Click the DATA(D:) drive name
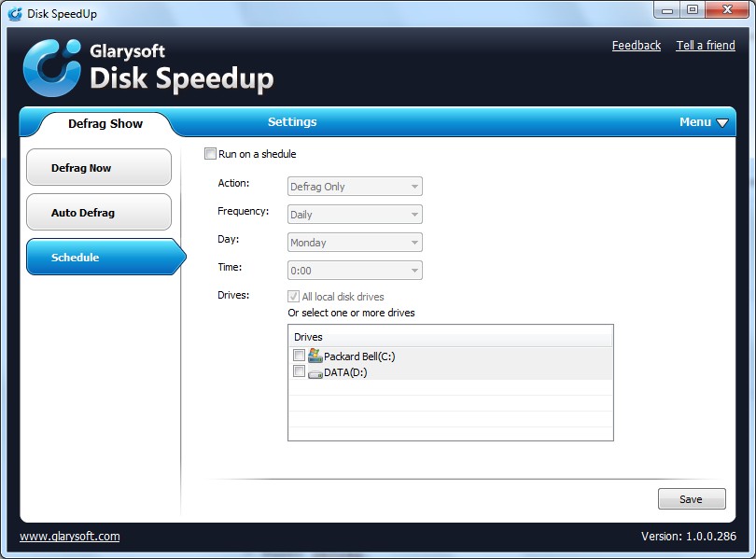 coord(345,372)
